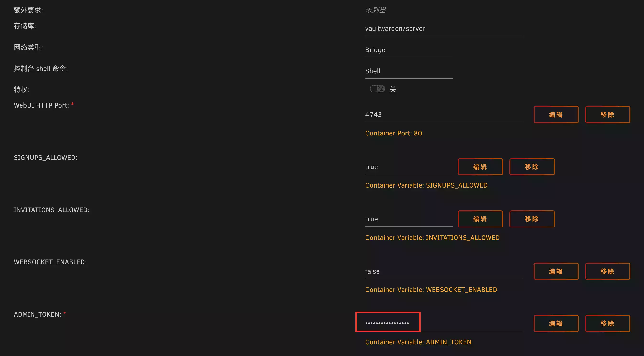
Task: Click 移除 for ADMIN_TOKEN
Action: pos(607,323)
